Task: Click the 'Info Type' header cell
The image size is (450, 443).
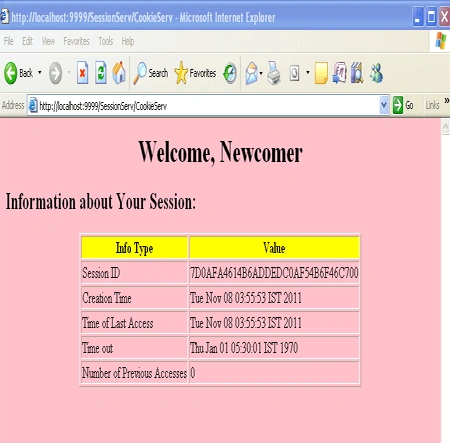Action: [134, 248]
